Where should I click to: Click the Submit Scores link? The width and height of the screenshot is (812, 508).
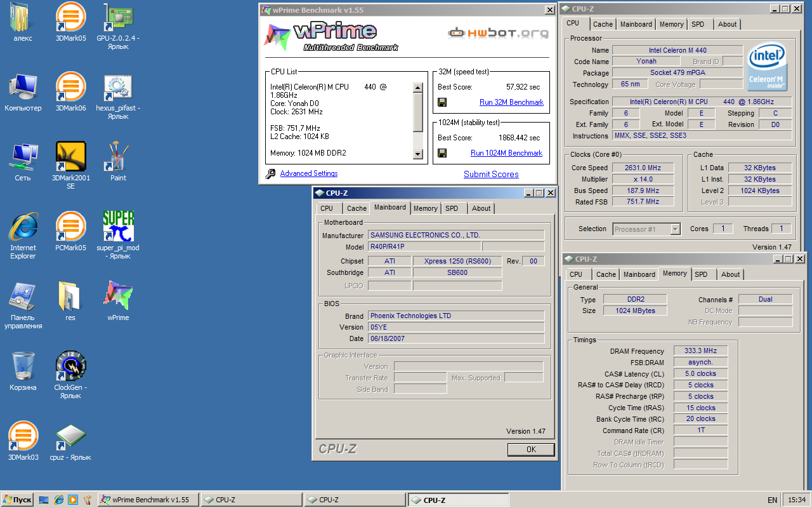pos(491,174)
